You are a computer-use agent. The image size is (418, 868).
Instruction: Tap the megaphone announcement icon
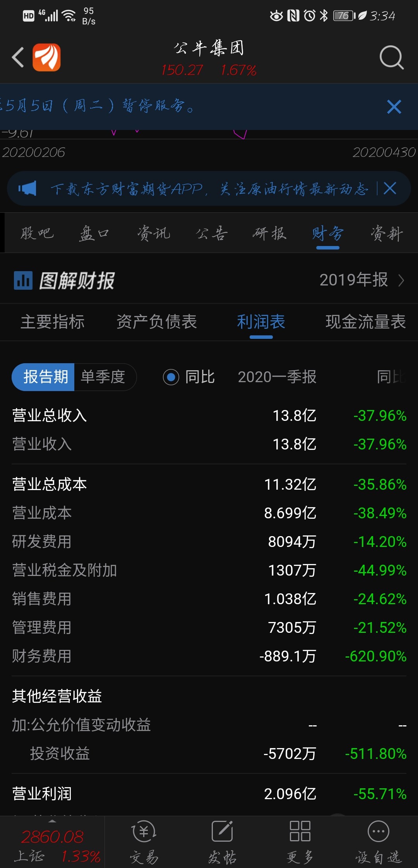(27, 188)
